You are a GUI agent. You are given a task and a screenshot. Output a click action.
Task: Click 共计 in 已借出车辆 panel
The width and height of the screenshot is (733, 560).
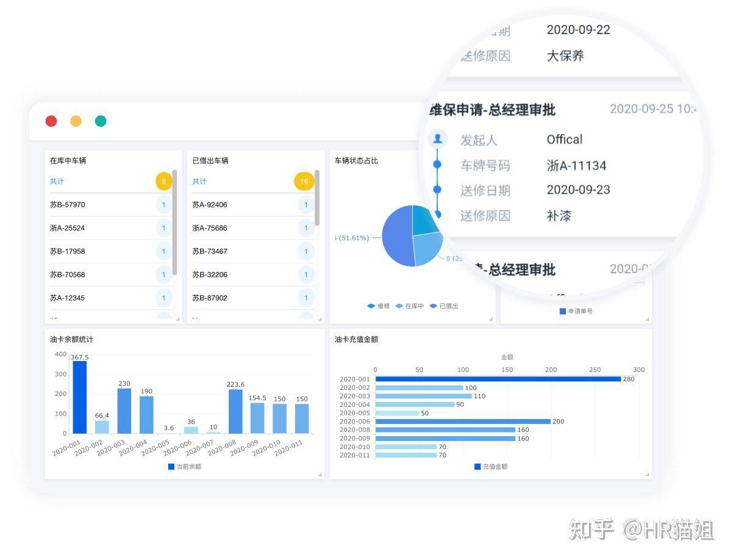click(199, 181)
